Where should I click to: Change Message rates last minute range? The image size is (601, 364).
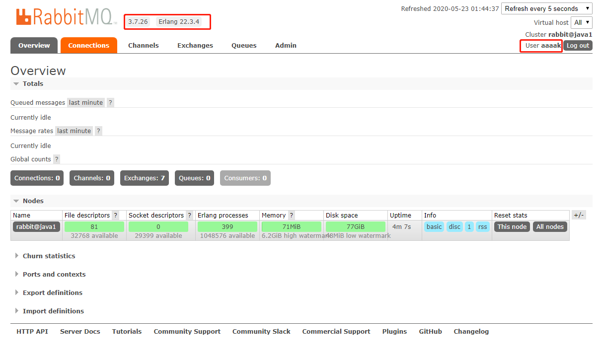(74, 131)
